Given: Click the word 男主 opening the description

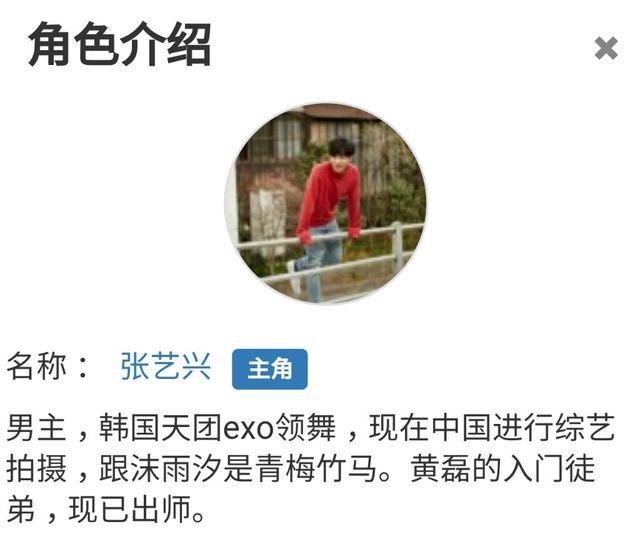Looking at the screenshot, I should (36, 428).
